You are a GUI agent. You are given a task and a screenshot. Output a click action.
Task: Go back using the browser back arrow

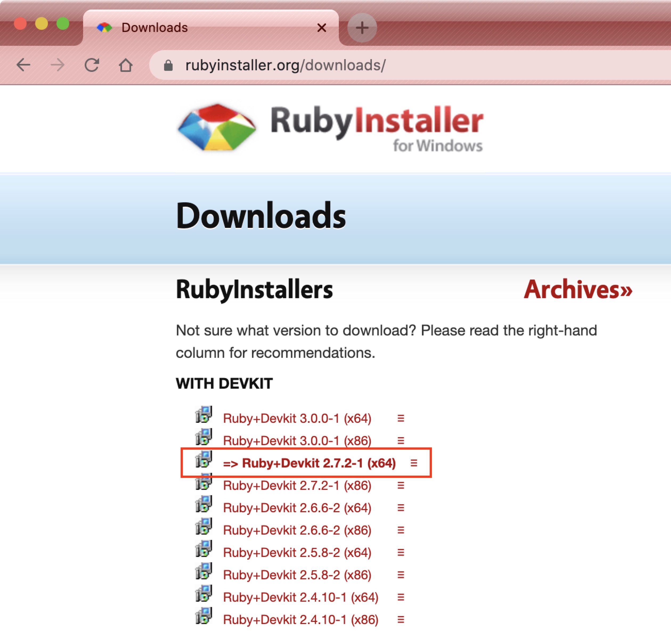23,65
